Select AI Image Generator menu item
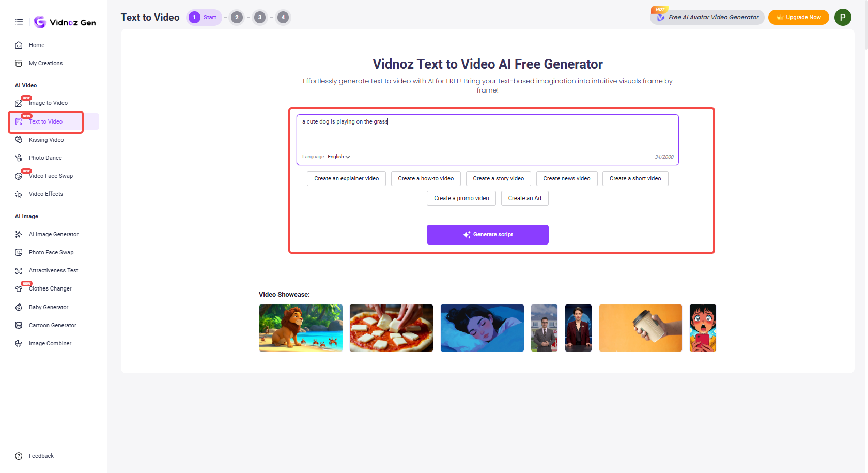Screen dimensions: 868x473 [x=54, y=234]
